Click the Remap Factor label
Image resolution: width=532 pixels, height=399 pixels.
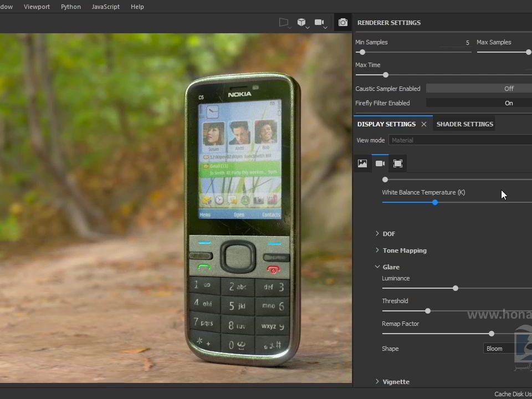coord(400,324)
